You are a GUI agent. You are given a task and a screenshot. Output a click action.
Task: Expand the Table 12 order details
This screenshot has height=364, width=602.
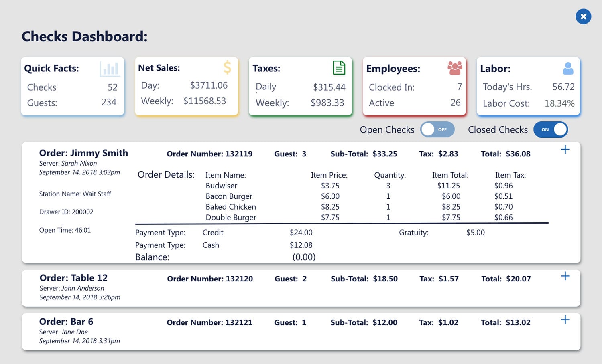(565, 276)
